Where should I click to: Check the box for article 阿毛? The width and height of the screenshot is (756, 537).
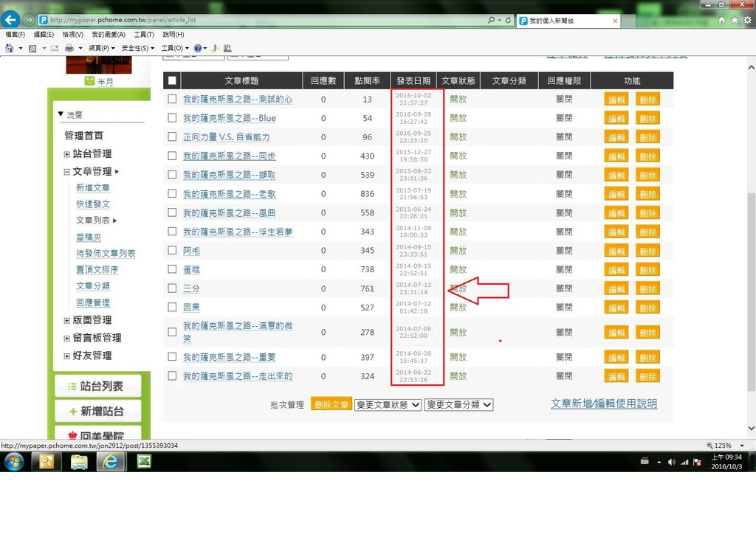click(172, 251)
